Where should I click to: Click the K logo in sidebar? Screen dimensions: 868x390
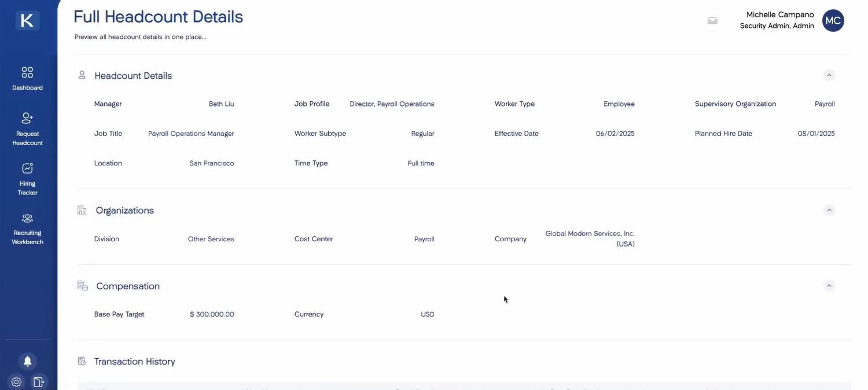pos(27,20)
